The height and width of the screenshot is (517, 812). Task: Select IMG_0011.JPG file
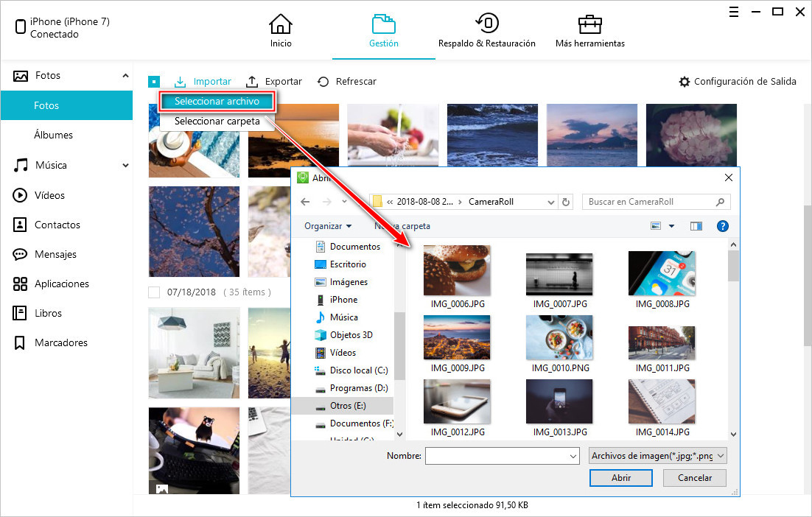click(x=662, y=349)
